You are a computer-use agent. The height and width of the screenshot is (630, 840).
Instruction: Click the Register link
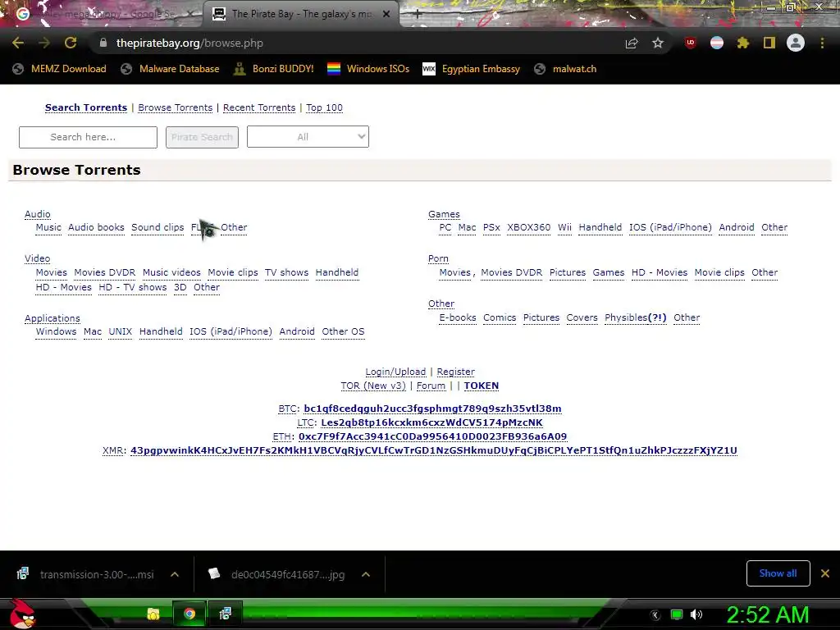click(x=455, y=372)
